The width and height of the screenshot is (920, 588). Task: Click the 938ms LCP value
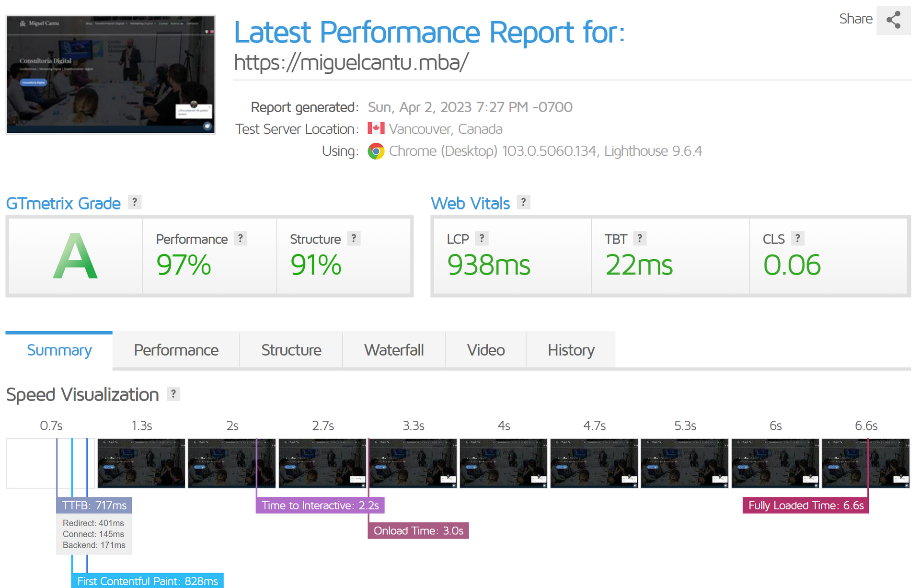pyautogui.click(x=489, y=265)
